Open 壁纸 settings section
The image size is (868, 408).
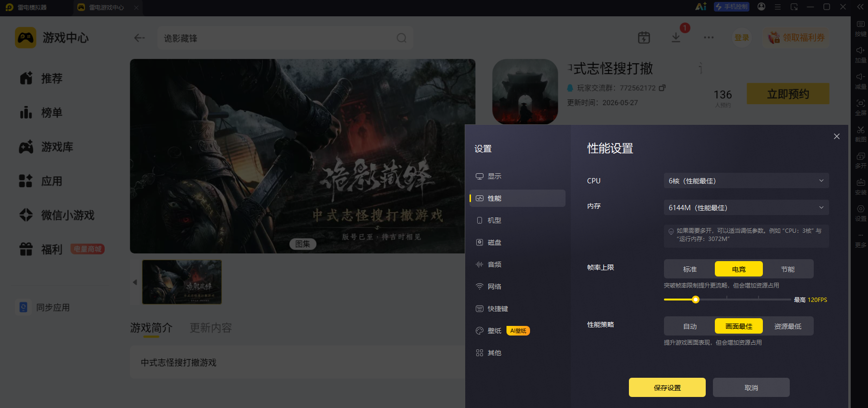[518, 331]
